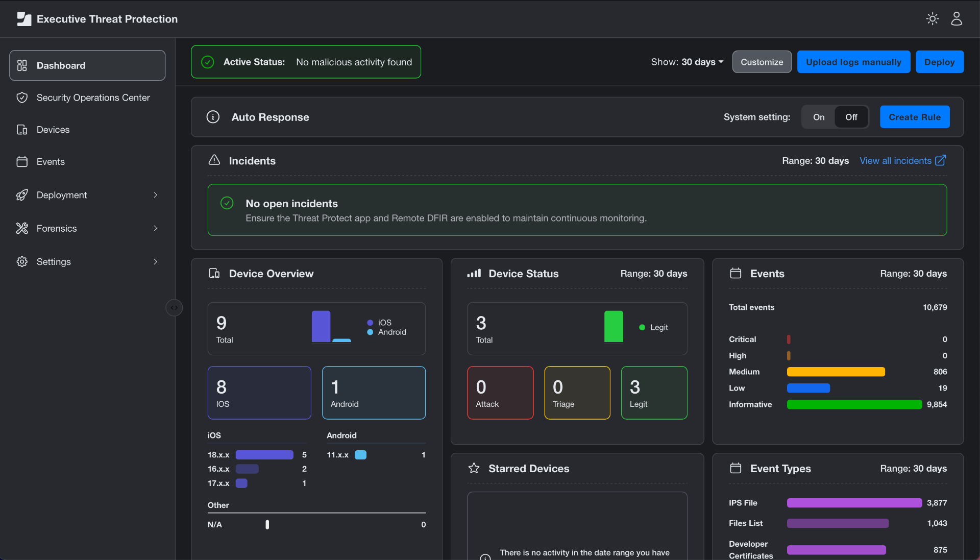The width and height of the screenshot is (980, 560).
Task: Select the 8 iOS devices card
Action: click(x=259, y=393)
